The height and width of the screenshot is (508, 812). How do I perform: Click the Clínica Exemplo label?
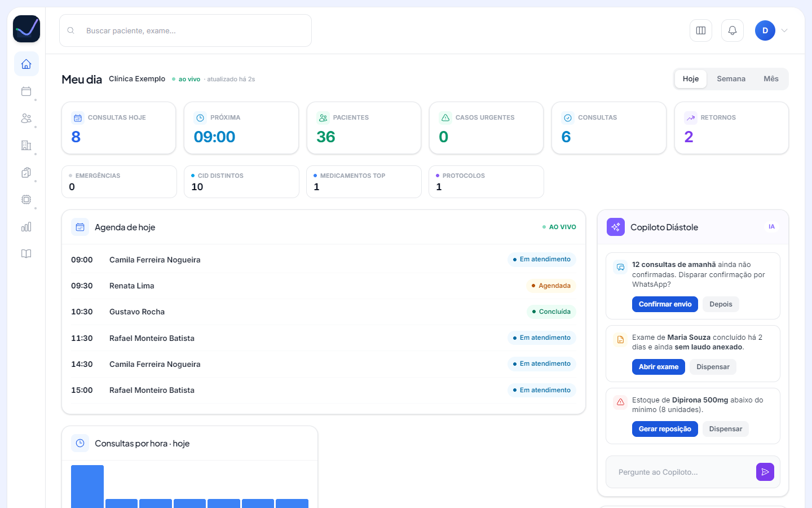pos(137,79)
